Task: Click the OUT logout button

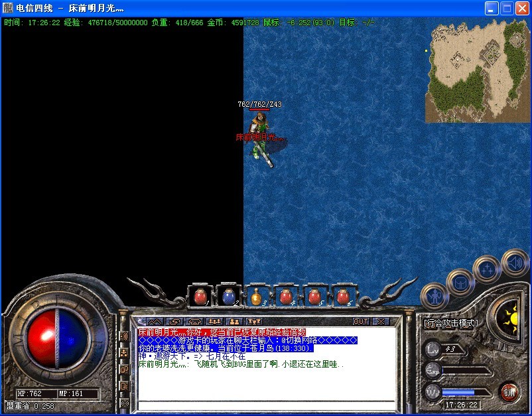Action: tap(361, 321)
